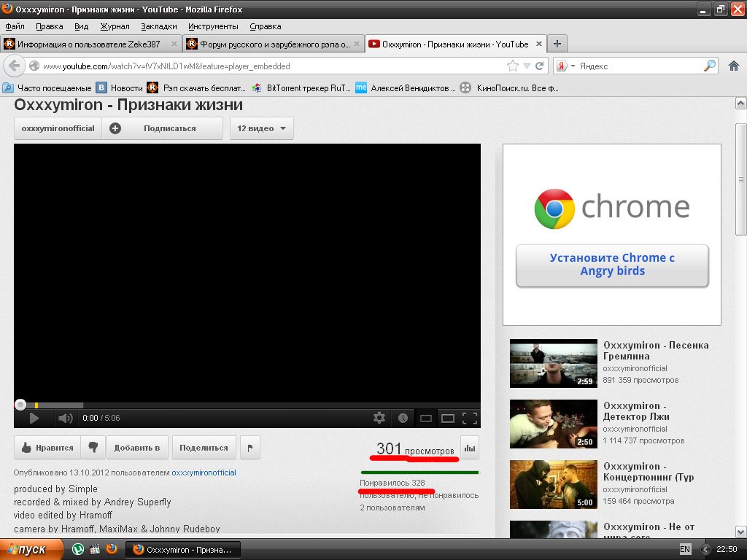Close the Zeke387 user info tab
This screenshot has height=560, width=747.
tap(174, 44)
